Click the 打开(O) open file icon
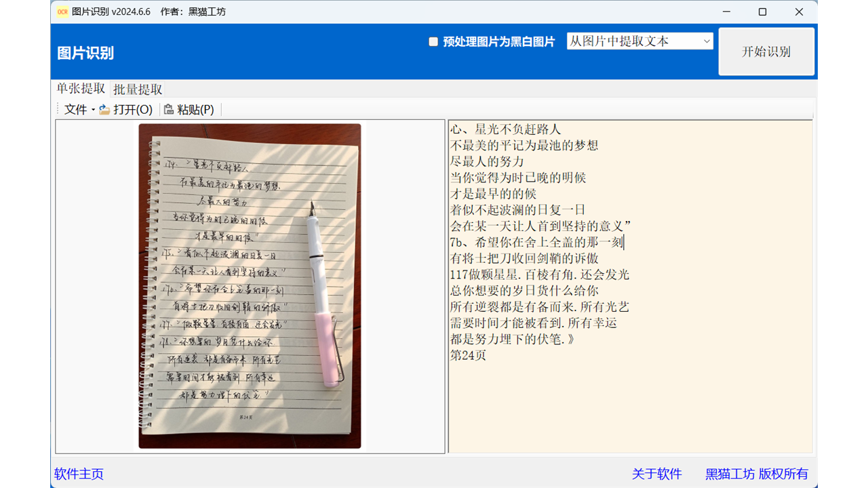Screen dimensions: 868x488 104,110
